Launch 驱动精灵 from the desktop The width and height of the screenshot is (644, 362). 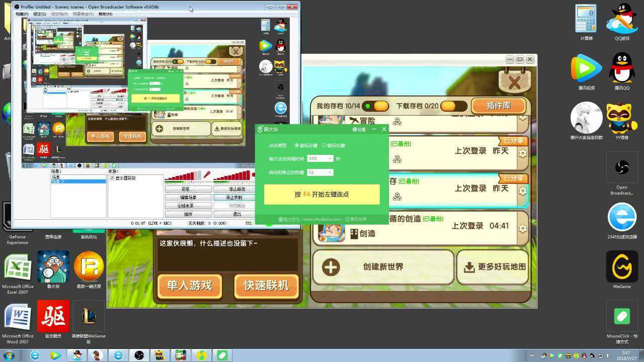coord(53,320)
